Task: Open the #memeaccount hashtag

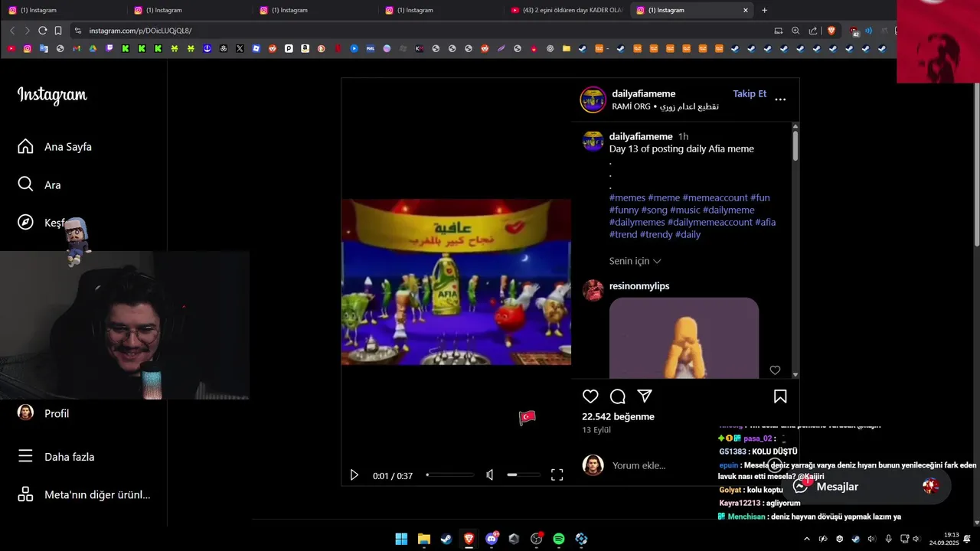Action: pos(714,197)
